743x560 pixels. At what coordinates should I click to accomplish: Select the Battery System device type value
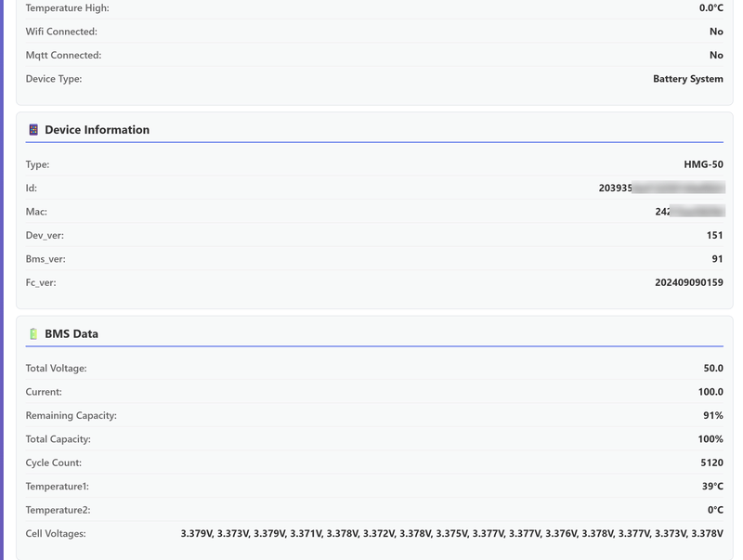[687, 79]
